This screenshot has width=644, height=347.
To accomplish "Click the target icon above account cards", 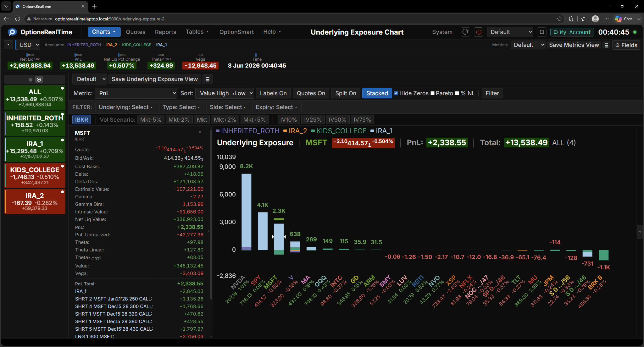I will [x=39, y=80].
